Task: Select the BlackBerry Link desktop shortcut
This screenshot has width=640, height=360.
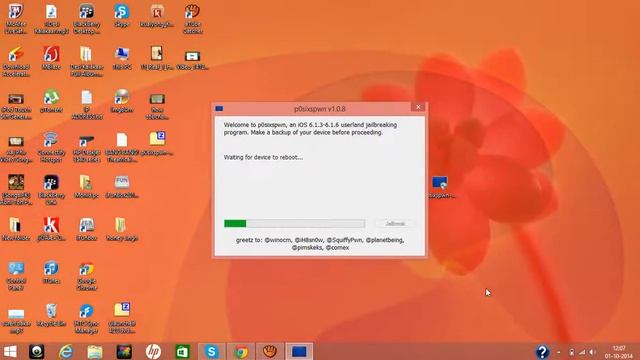Action: point(51,190)
